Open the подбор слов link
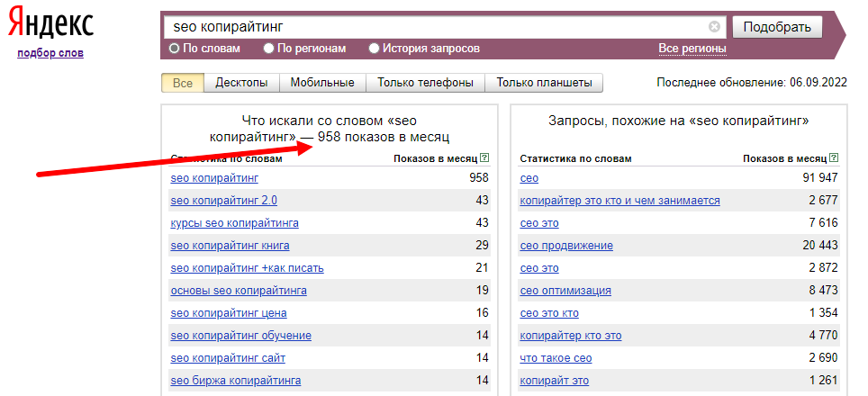This screenshot has width=868, height=396. (x=50, y=54)
